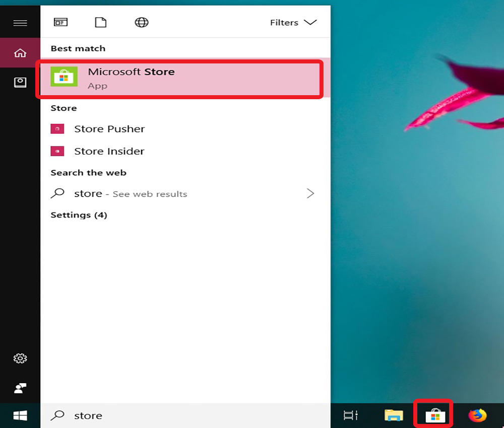Expand the hamburger menu in search sidebar
The image size is (504, 428).
pos(20,23)
